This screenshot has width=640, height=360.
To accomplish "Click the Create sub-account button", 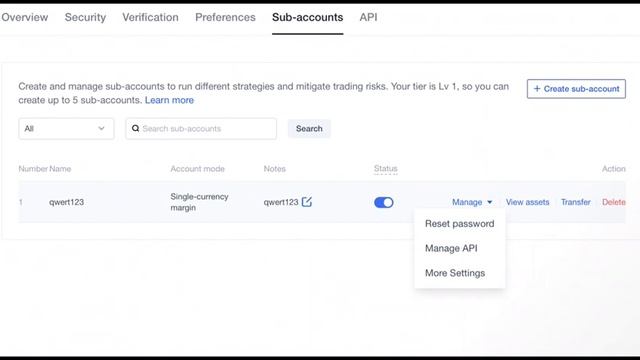I will point(576,89).
